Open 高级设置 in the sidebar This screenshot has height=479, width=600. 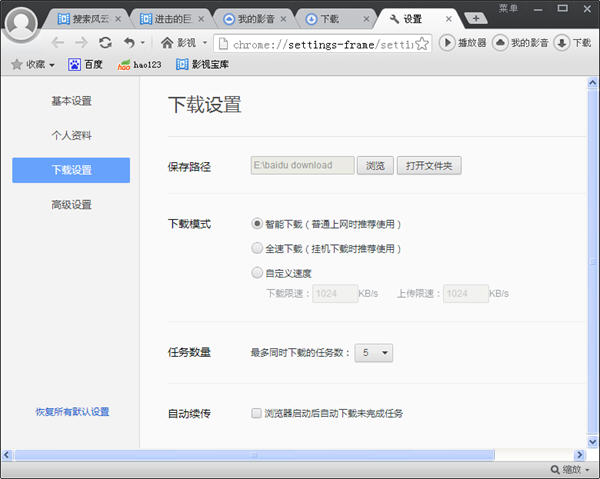click(x=71, y=205)
